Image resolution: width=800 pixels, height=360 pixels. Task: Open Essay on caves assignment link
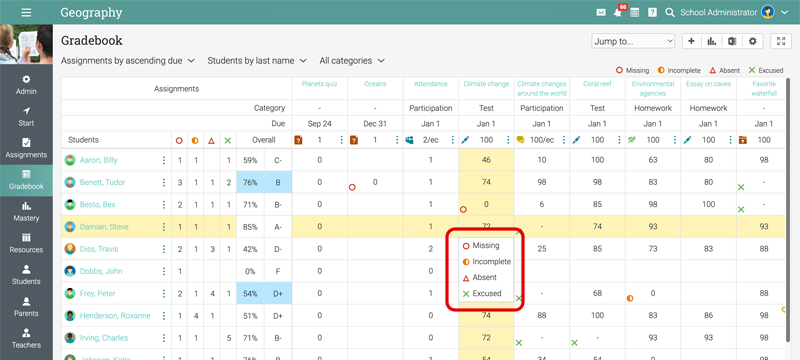point(709,84)
